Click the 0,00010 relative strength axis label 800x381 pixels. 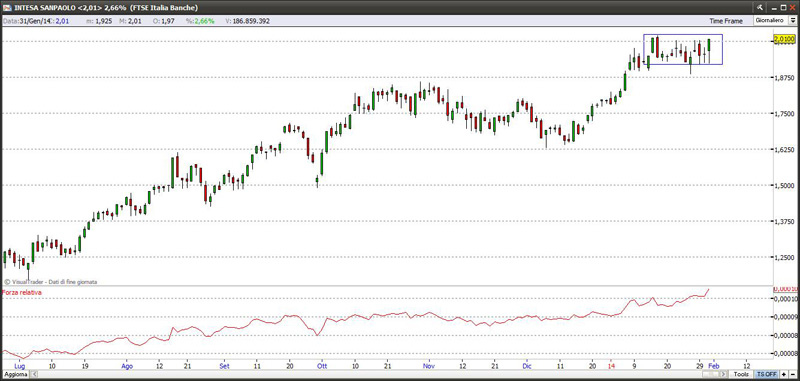(786, 298)
